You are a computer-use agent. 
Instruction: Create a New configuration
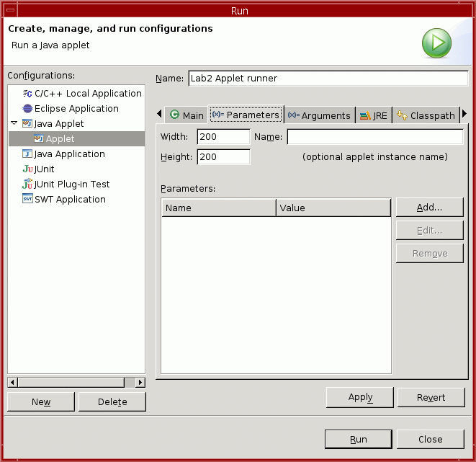(41, 402)
